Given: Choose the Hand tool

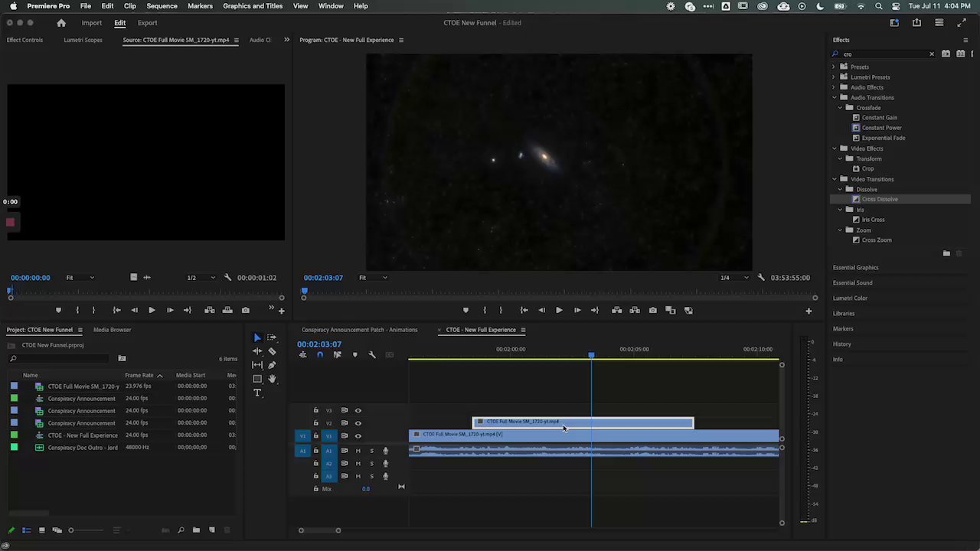Looking at the screenshot, I should point(272,379).
